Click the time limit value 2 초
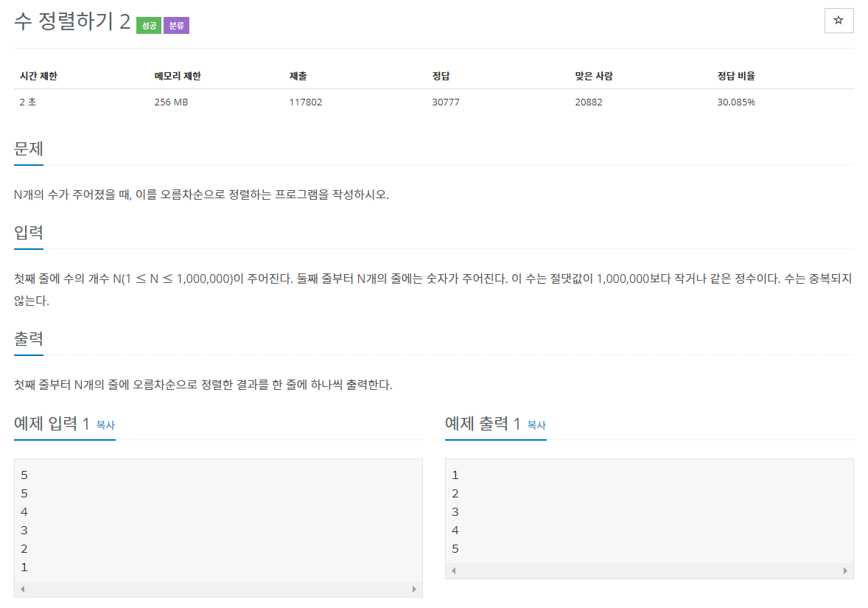The image size is (868, 608). pyautogui.click(x=28, y=102)
